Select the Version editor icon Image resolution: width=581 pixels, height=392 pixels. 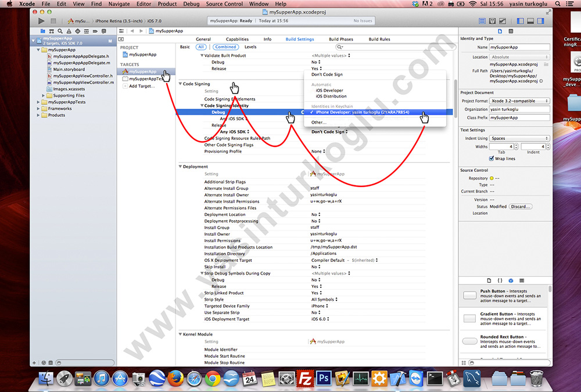coord(503,21)
